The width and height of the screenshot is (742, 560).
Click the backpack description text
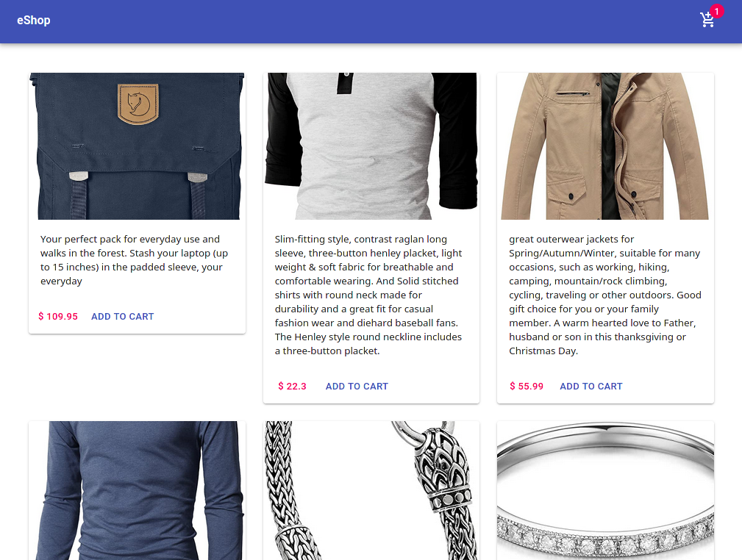pos(135,260)
